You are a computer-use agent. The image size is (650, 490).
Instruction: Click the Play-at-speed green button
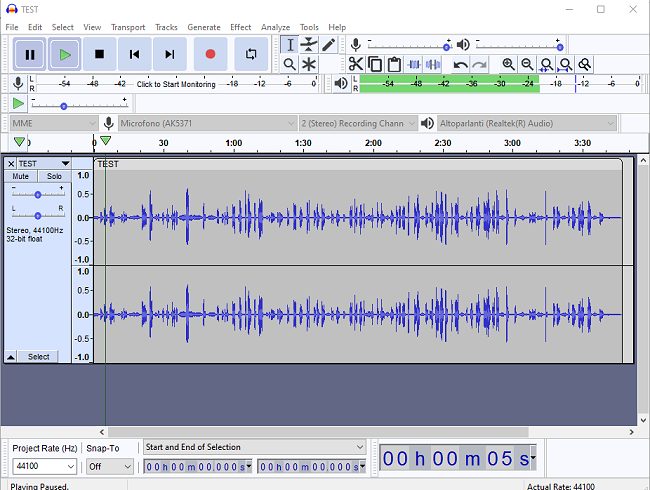(x=18, y=103)
